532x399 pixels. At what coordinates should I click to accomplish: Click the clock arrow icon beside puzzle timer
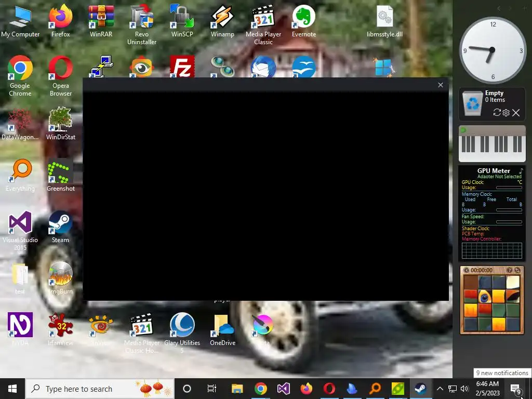(x=466, y=270)
